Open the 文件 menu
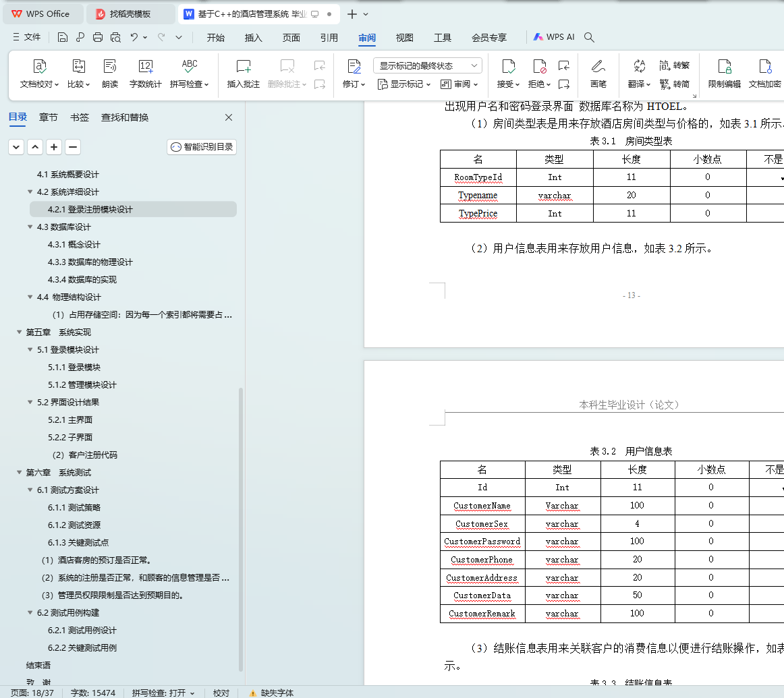Viewport: 784px width, 698px height. tap(27, 37)
